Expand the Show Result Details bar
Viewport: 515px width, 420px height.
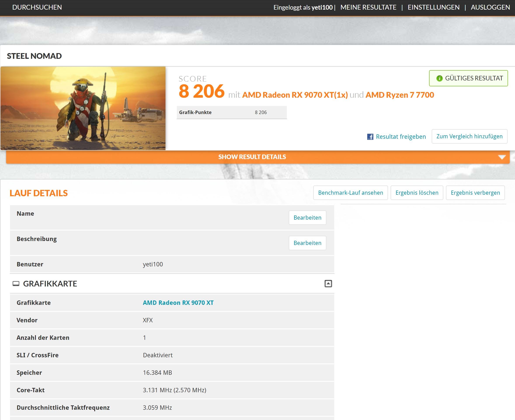pyautogui.click(x=252, y=157)
